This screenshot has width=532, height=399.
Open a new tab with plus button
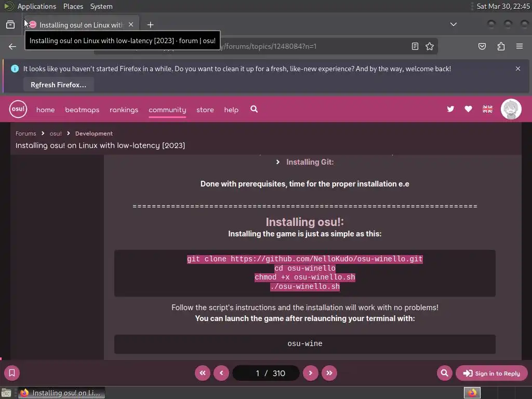click(150, 25)
